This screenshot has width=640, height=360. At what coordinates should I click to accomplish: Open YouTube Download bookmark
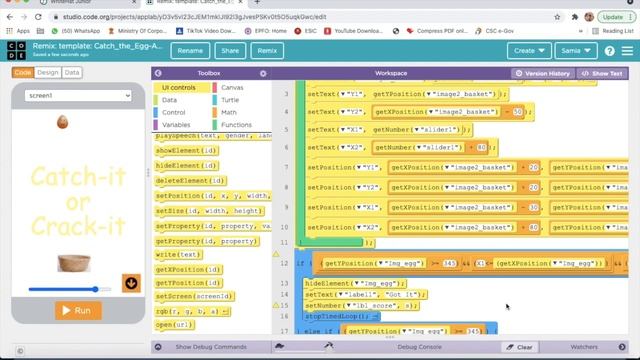354,31
